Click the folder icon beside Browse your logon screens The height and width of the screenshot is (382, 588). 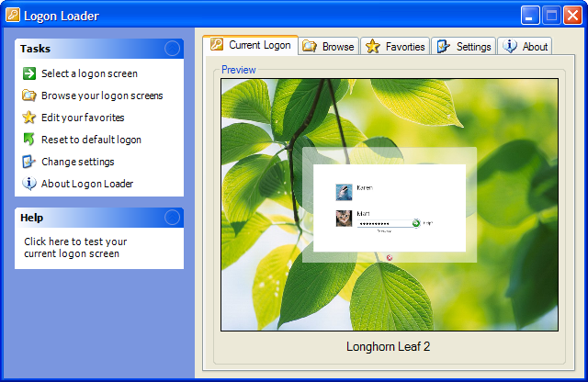click(28, 95)
